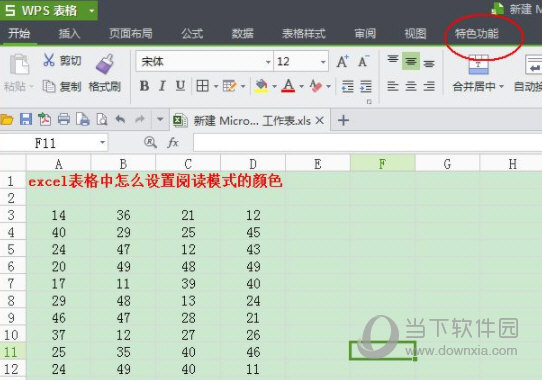
Task: Click the auto wrap text icon
Action: click(533, 65)
